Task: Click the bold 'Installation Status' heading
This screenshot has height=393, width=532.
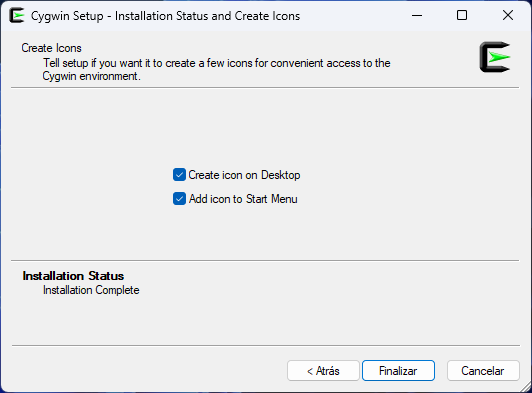Action: [x=73, y=276]
